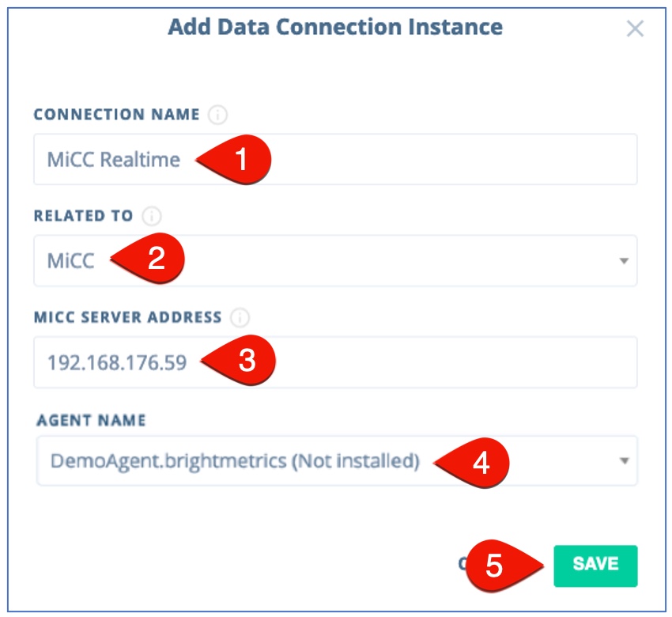Click the Agent Name dropdown arrow
The width and height of the screenshot is (672, 617).
[623, 460]
